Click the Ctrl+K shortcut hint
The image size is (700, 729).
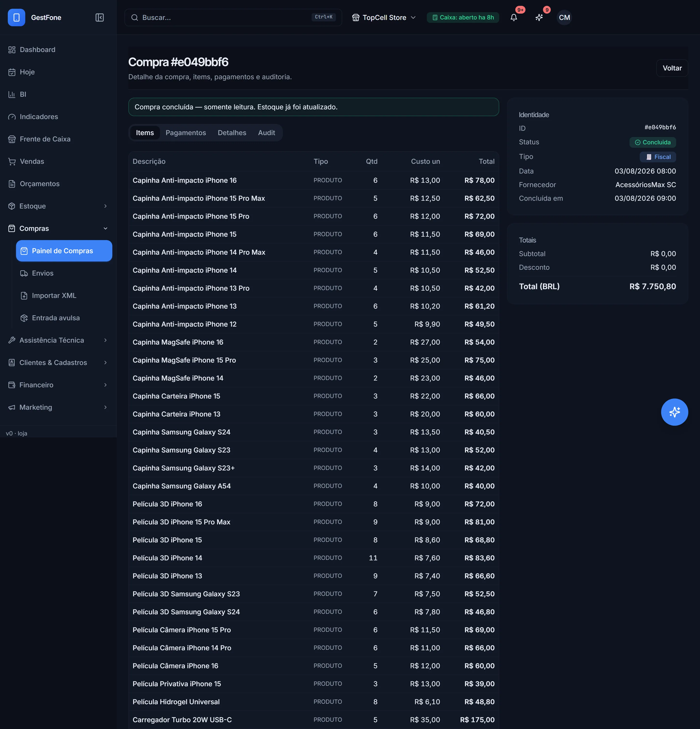coord(323,17)
